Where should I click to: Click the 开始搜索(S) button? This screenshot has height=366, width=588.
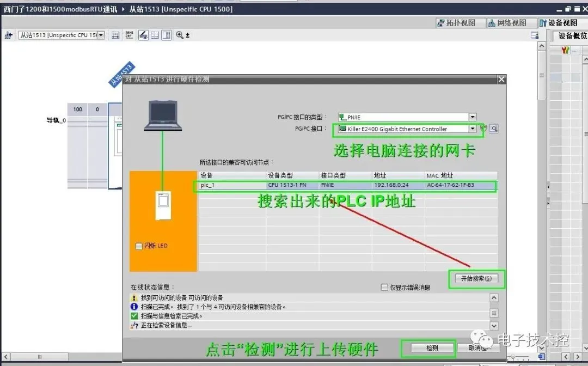(x=476, y=279)
